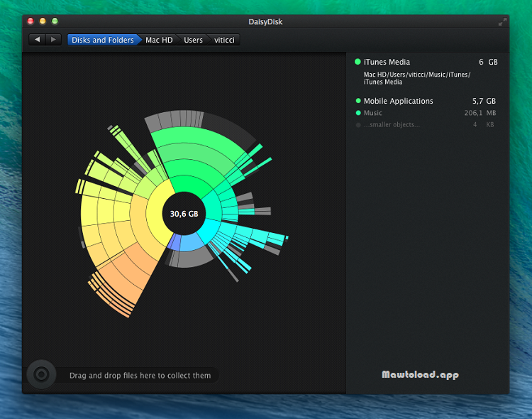Click the green dot beside Mobile Applications
The height and width of the screenshot is (419, 532).
point(358,101)
